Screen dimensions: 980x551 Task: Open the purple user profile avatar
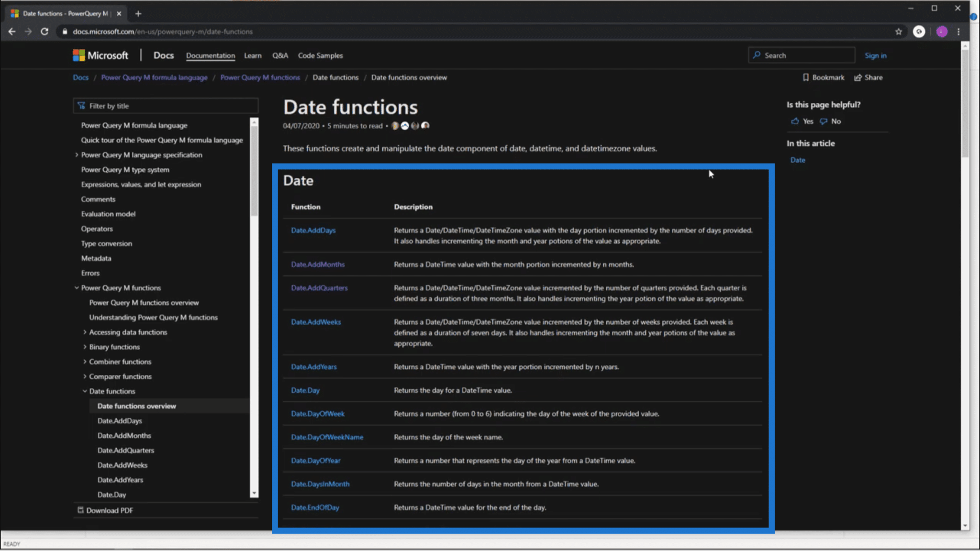click(x=942, y=32)
